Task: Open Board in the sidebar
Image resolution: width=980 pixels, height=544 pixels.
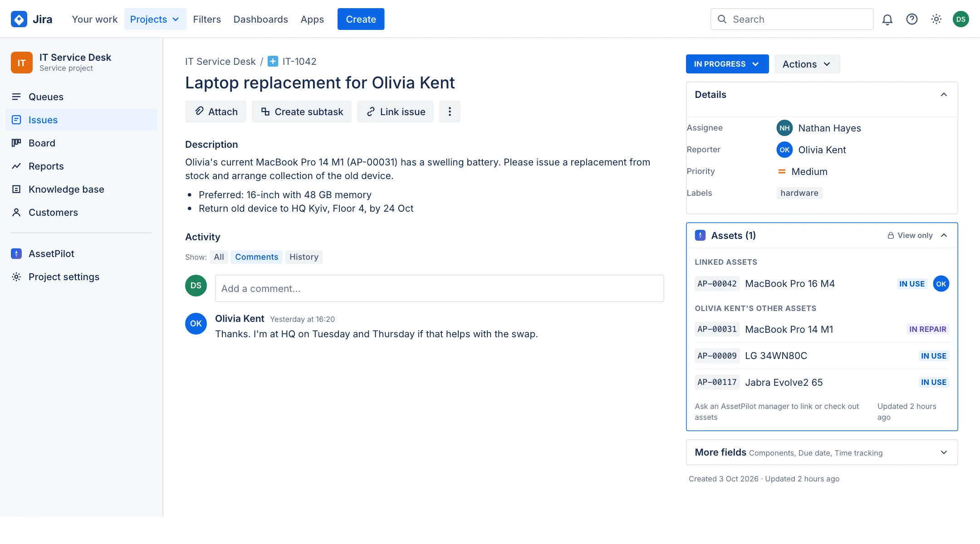Action: coord(81,143)
